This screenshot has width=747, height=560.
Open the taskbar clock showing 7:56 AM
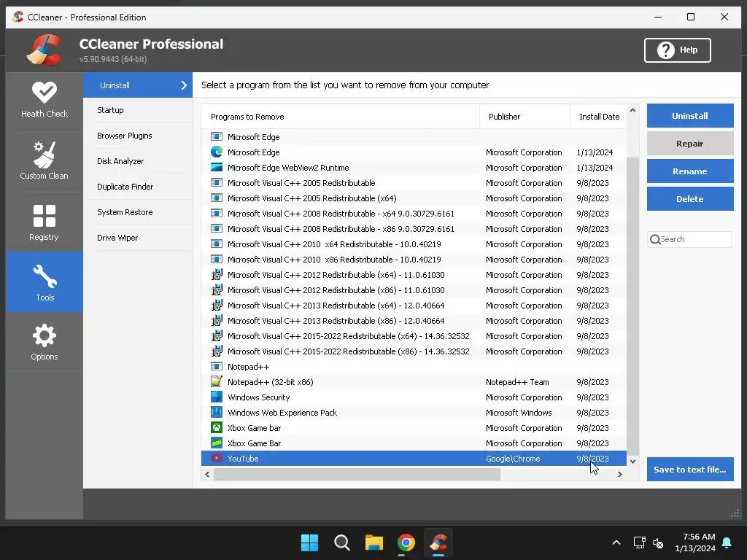click(695, 542)
